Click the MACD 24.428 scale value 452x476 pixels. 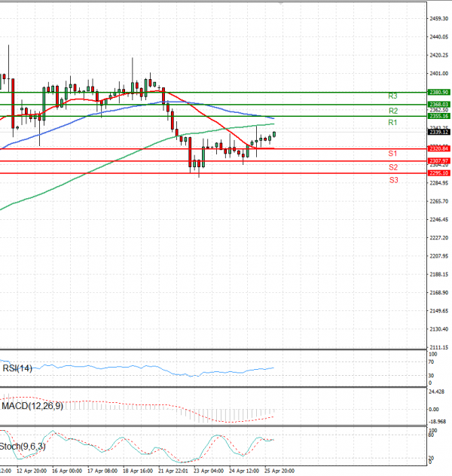pyautogui.click(x=436, y=392)
